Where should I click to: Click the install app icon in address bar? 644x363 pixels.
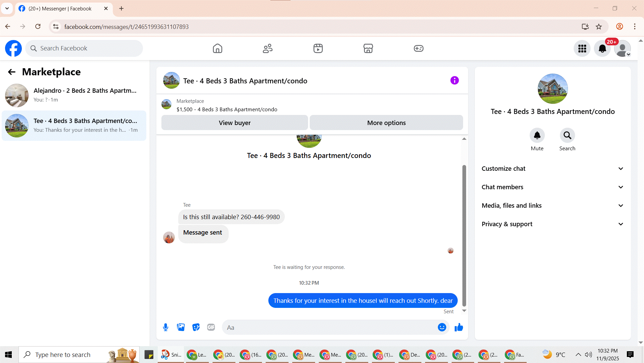pos(585,27)
